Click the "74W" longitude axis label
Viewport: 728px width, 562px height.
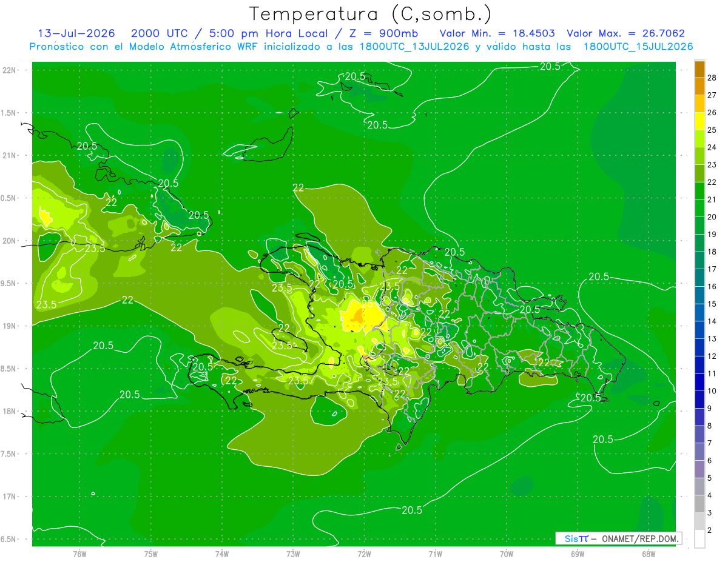[222, 554]
